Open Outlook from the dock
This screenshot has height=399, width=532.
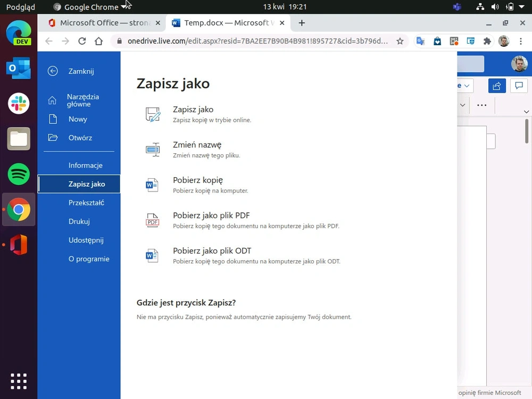pyautogui.click(x=19, y=68)
